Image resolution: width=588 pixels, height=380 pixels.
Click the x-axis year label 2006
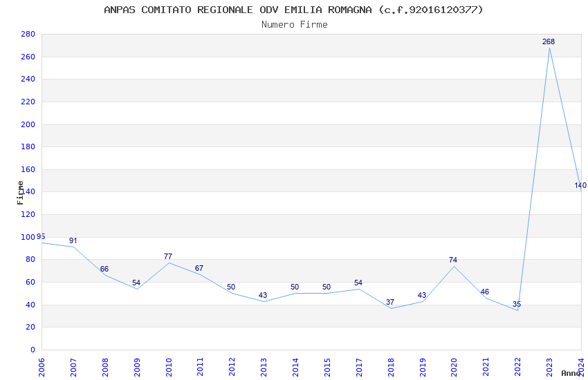click(42, 367)
